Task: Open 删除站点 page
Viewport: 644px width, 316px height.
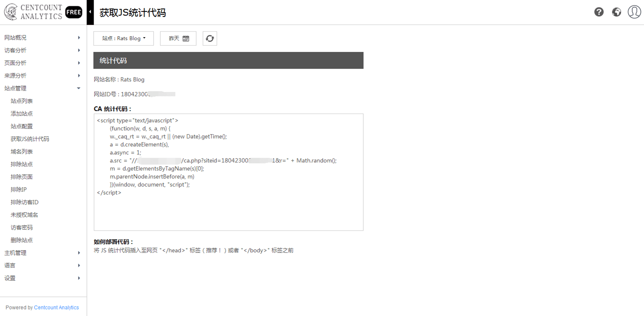Action: (x=22, y=240)
